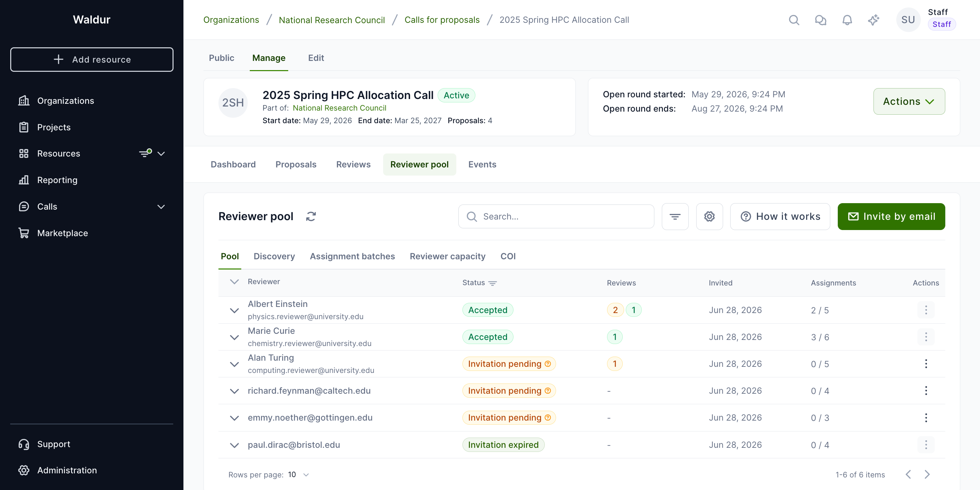980x490 pixels.
Task: Select the Reviewer capacity sub-tab
Action: [447, 257]
